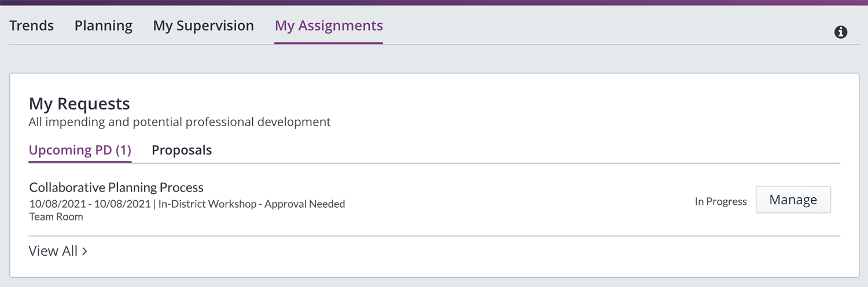Open the Collaborative Planning Process entry title
The image size is (868, 287).
pyautogui.click(x=116, y=187)
